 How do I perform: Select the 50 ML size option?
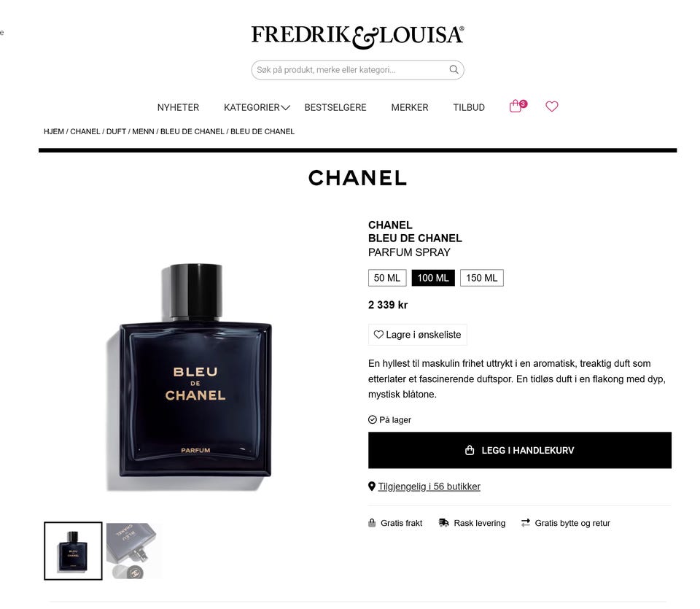[387, 278]
